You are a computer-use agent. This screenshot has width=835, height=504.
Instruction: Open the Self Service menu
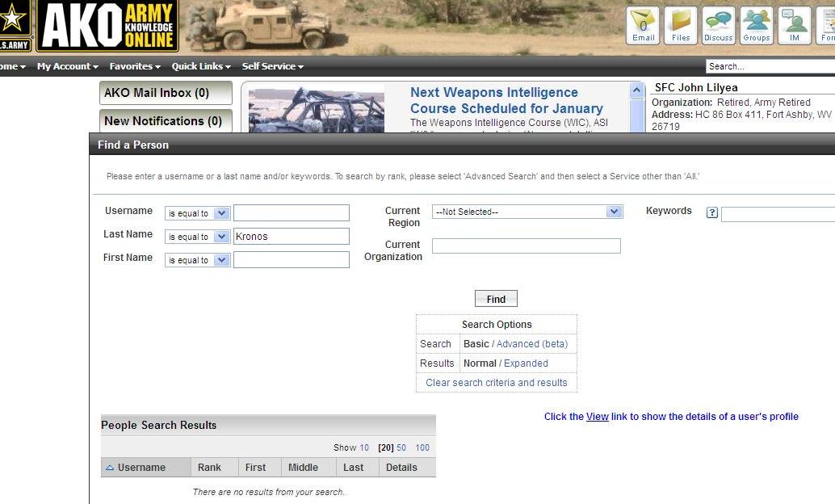click(x=272, y=66)
